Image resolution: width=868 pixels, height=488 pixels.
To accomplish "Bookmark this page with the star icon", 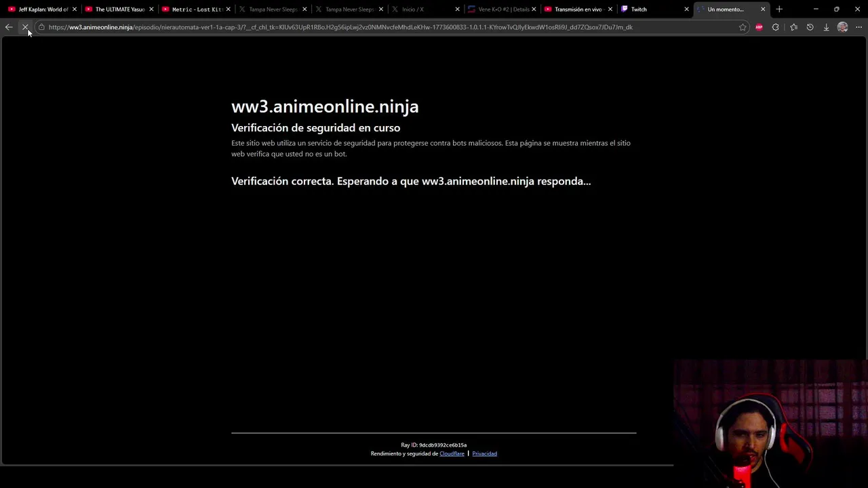I will click(x=743, y=27).
